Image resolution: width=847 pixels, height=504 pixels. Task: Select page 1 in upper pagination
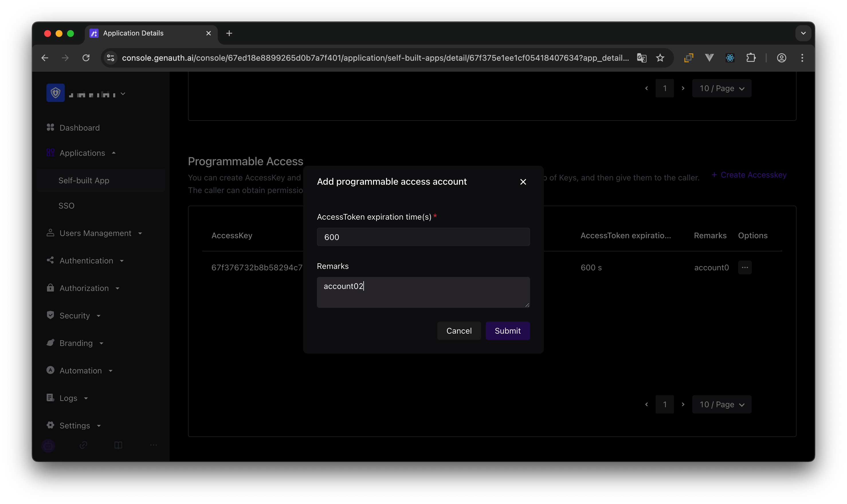tap(664, 88)
